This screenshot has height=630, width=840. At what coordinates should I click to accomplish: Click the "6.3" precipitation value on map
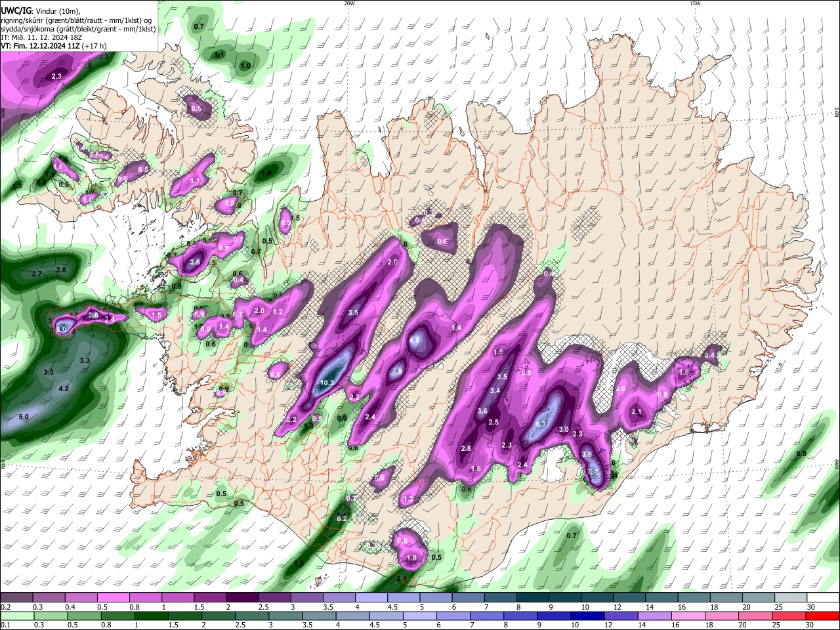pos(541,425)
